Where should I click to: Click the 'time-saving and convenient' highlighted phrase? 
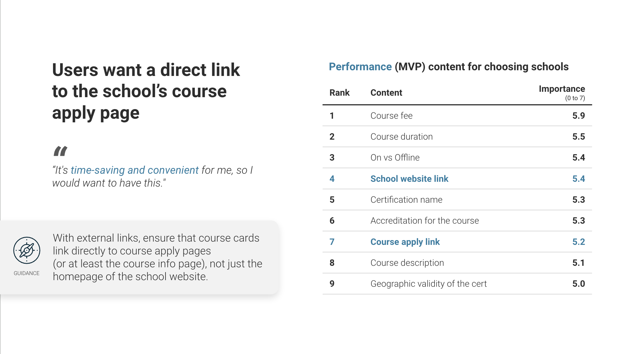(134, 170)
